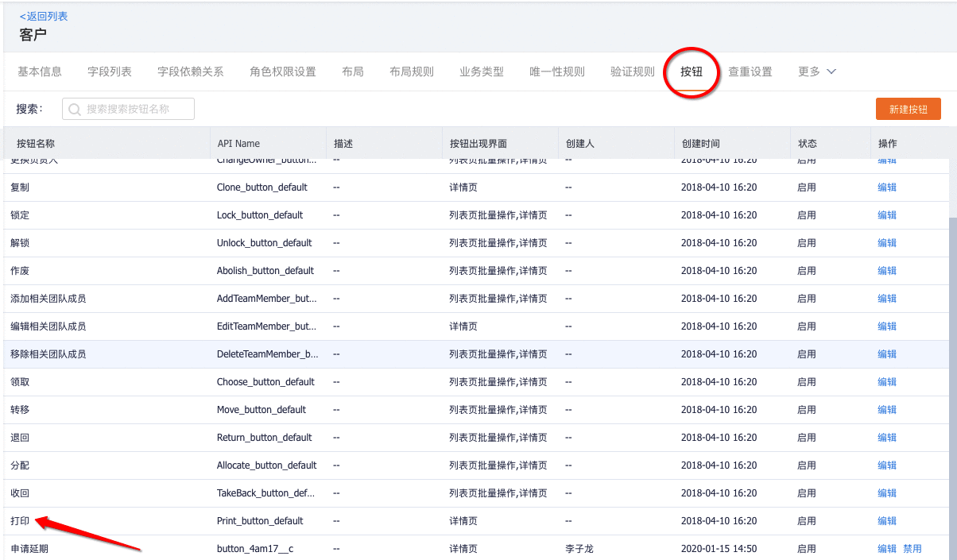Click the 操作 column header

tap(888, 144)
